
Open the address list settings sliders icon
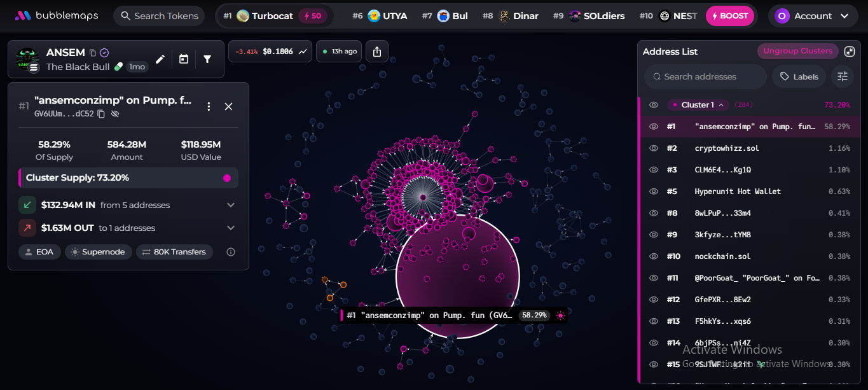tap(843, 76)
